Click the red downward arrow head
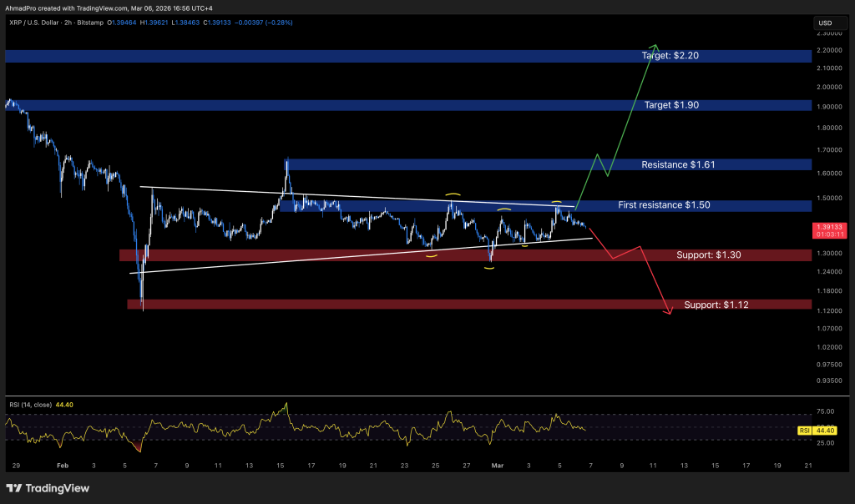Viewport: 855px width, 504px height. coord(668,313)
